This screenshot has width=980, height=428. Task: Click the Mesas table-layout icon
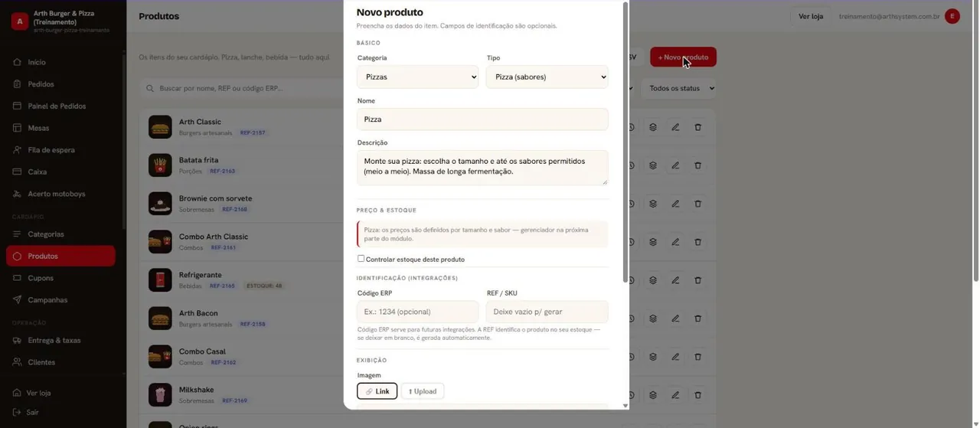click(17, 128)
